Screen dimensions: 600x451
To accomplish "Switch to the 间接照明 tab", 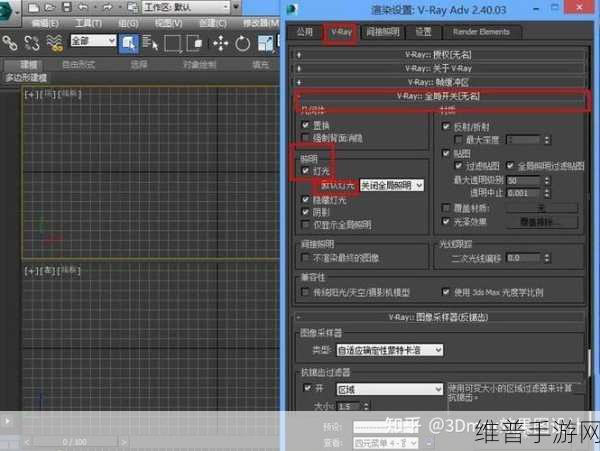I will coord(383,32).
